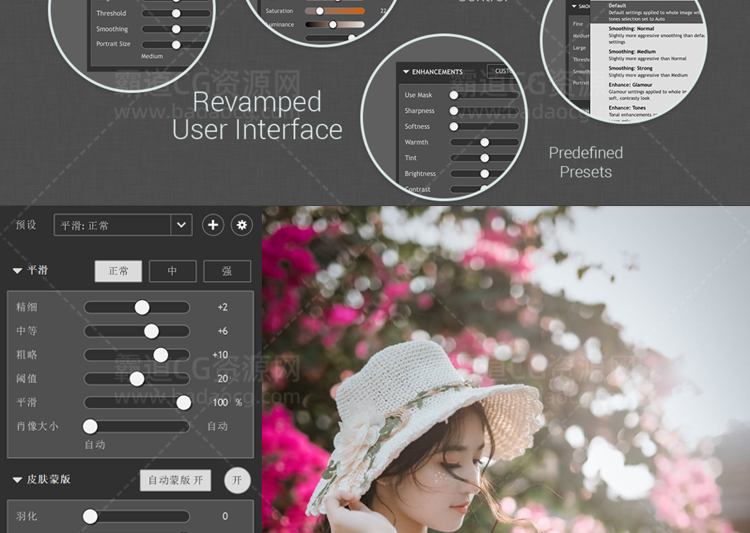Open preset settings gear icon
Screen dimensions: 750x533
pyautogui.click(x=242, y=225)
